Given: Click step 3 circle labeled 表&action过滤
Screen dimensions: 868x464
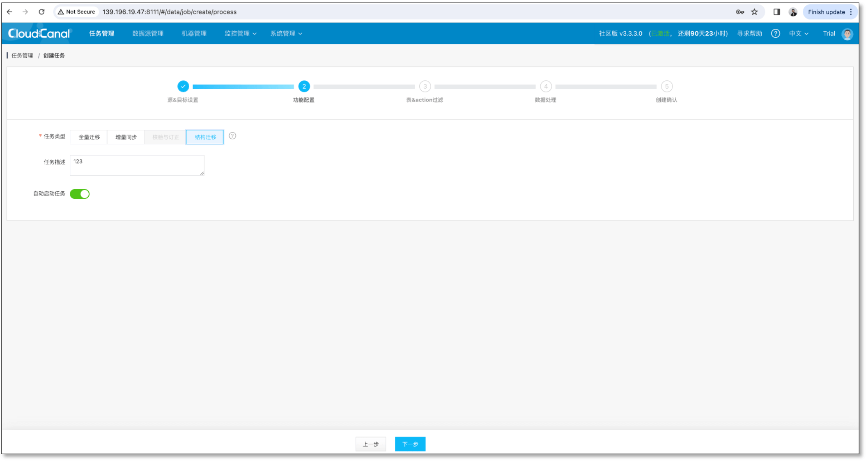Looking at the screenshot, I should coord(425,87).
